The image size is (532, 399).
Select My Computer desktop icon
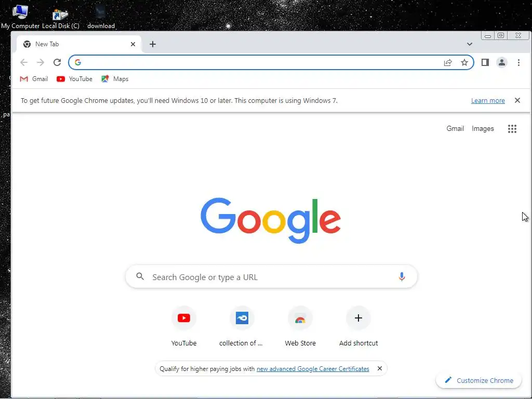pyautogui.click(x=20, y=16)
